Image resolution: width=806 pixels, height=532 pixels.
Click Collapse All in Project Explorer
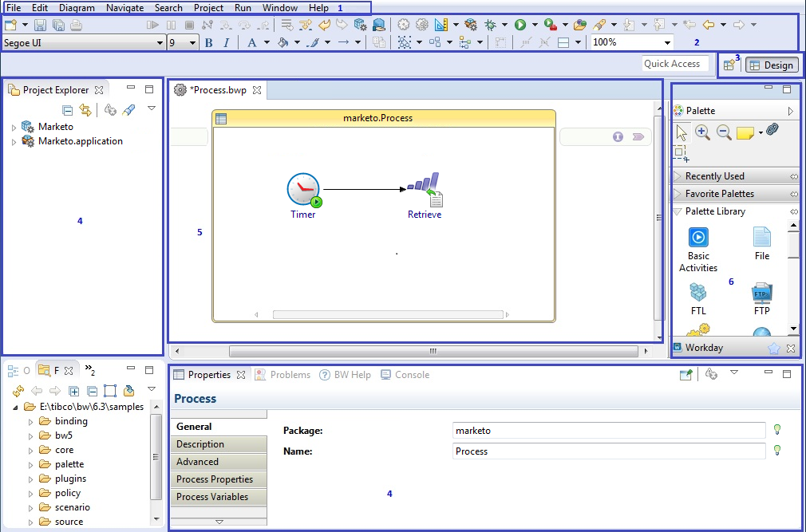pos(67,110)
